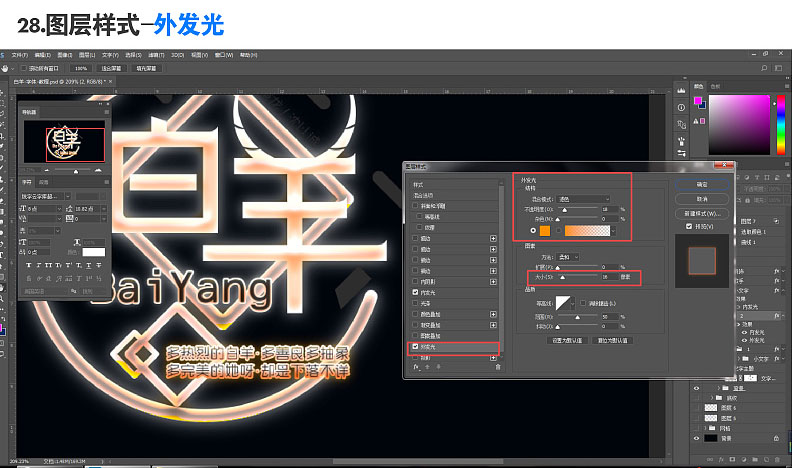Open the workspace switcher icon
The image size is (800, 468).
pyautogui.click(x=779, y=68)
